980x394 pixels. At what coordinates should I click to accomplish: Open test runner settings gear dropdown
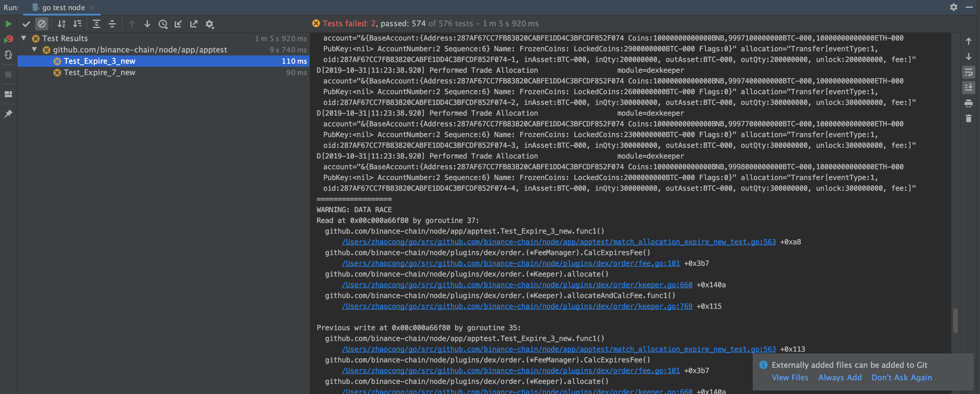tap(209, 24)
